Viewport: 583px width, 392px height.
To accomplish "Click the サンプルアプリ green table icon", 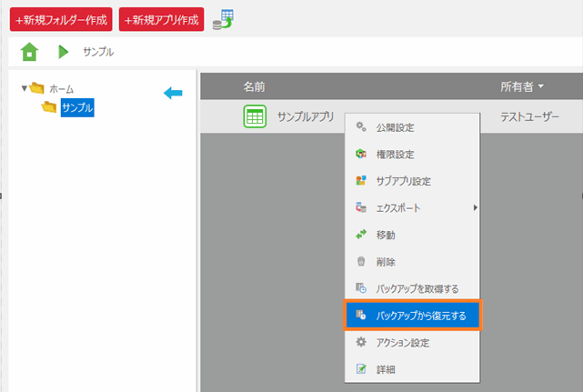I will point(255,116).
